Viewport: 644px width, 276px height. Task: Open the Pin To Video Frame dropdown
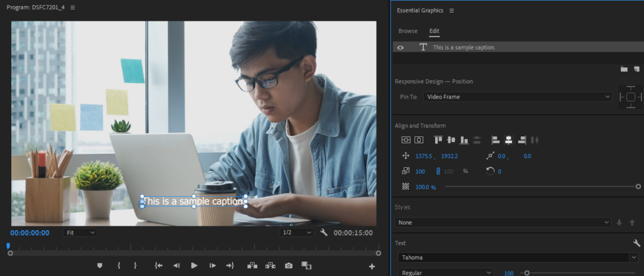517,97
